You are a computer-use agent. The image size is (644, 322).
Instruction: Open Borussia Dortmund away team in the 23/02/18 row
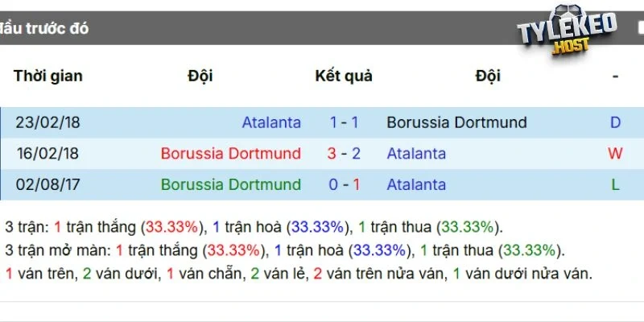point(456,123)
